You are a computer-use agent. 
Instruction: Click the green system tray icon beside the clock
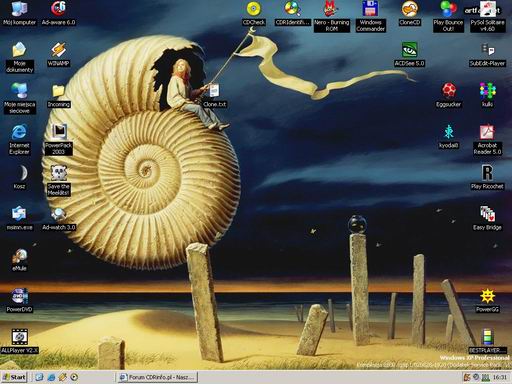click(x=486, y=378)
